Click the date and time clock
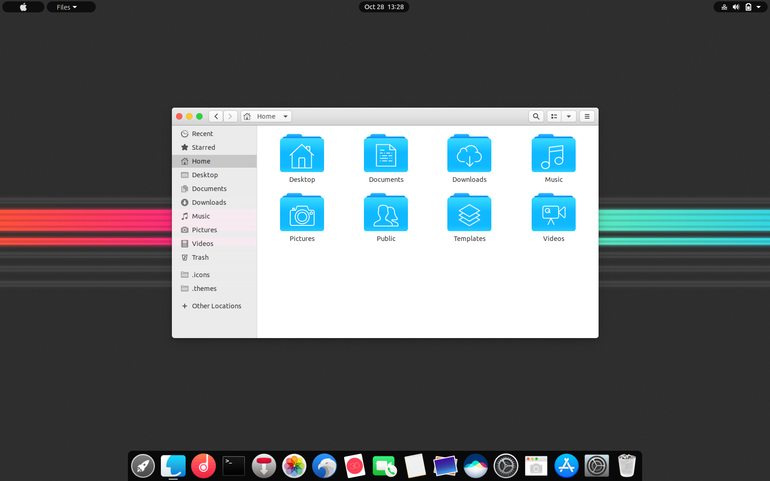 tap(384, 7)
